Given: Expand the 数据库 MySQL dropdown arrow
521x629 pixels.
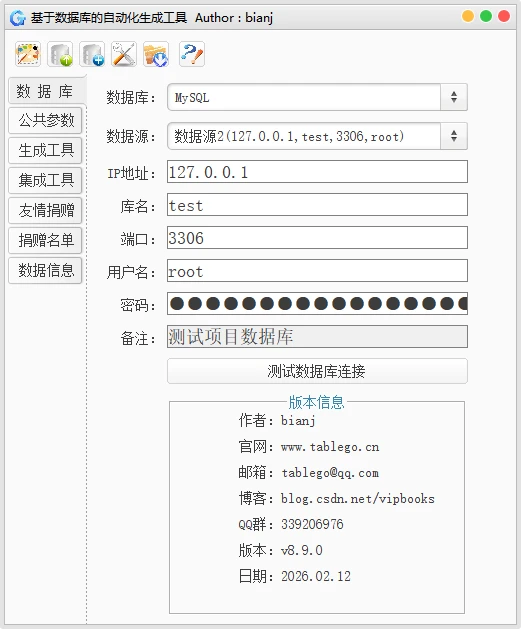Looking at the screenshot, I should pyautogui.click(x=454, y=97).
